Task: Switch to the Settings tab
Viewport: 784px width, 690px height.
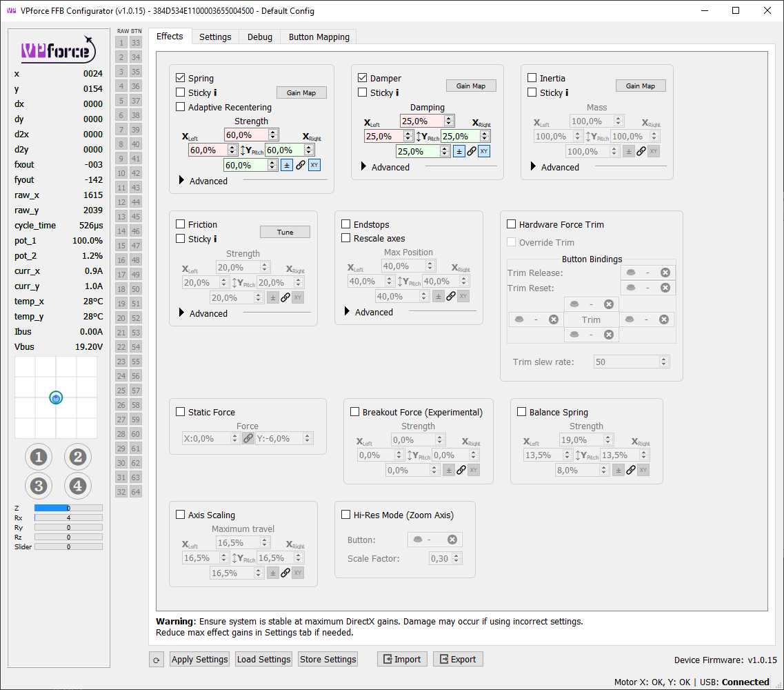Action: click(215, 37)
